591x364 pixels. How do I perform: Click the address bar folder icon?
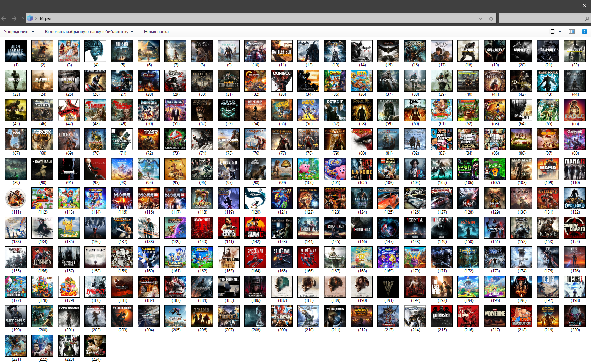30,18
